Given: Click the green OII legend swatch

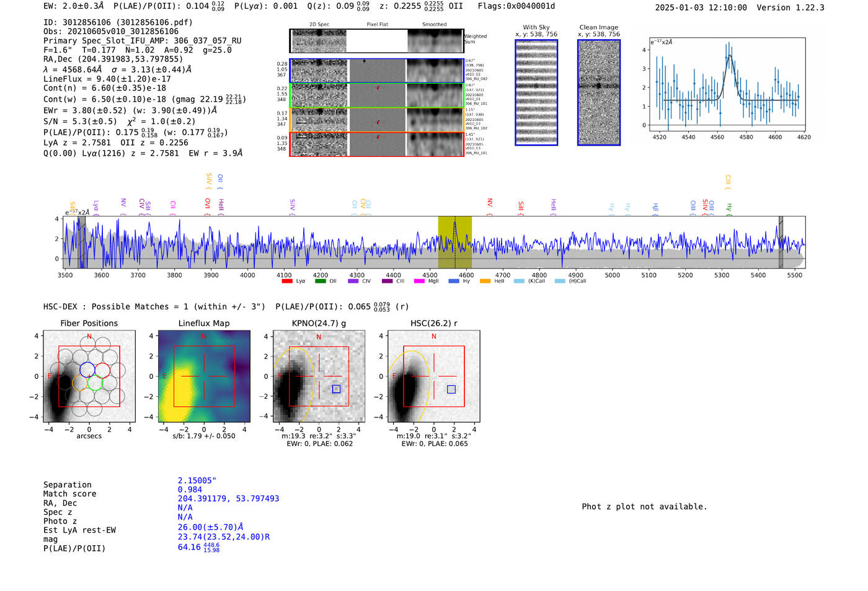Looking at the screenshot, I should (x=320, y=282).
